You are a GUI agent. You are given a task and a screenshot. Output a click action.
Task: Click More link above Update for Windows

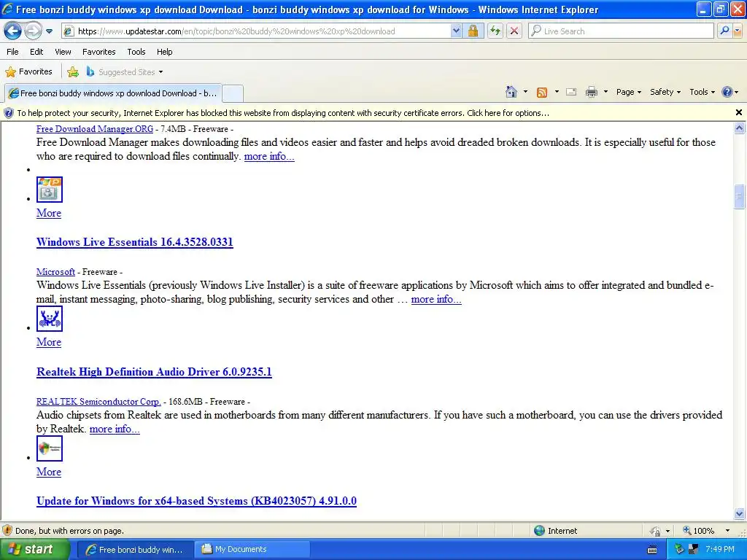pos(49,472)
